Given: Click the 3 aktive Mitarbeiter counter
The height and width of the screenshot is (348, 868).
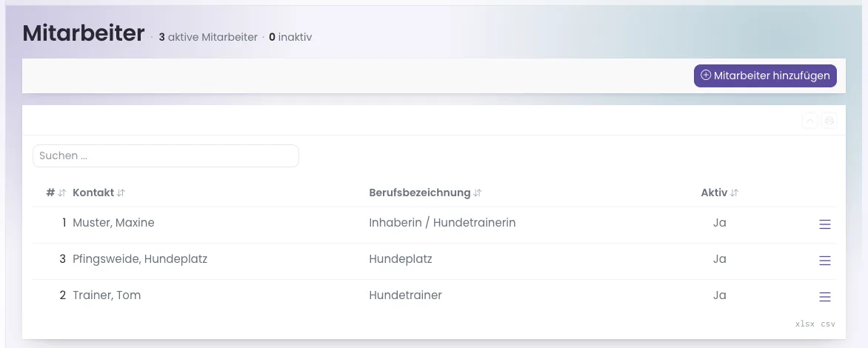Looking at the screenshot, I should [208, 37].
